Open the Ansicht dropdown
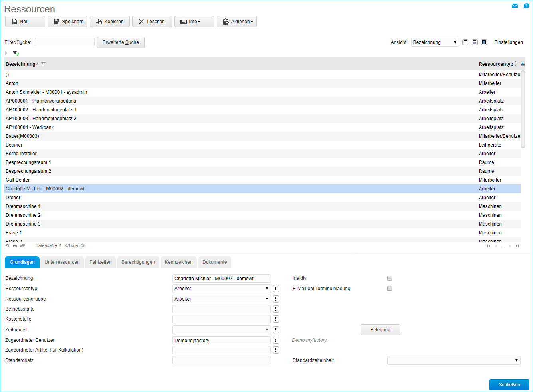Viewport: 533px width, 392px height. pyautogui.click(x=435, y=42)
